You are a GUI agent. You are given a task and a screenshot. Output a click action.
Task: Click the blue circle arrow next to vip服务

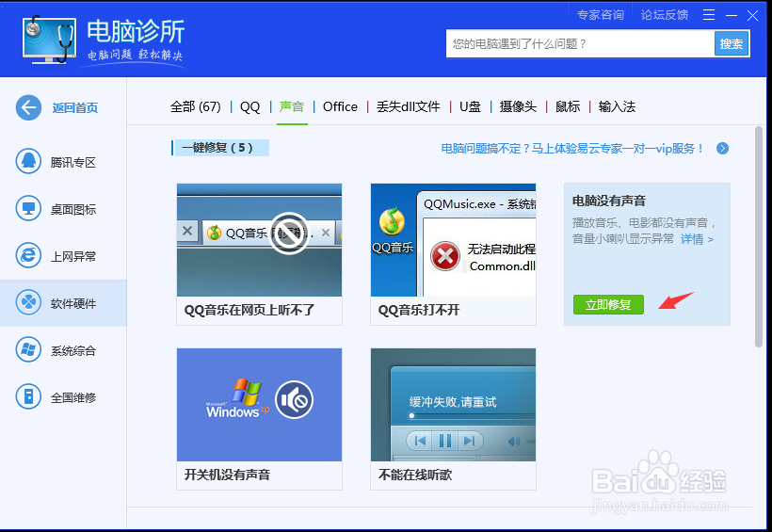[x=722, y=148]
